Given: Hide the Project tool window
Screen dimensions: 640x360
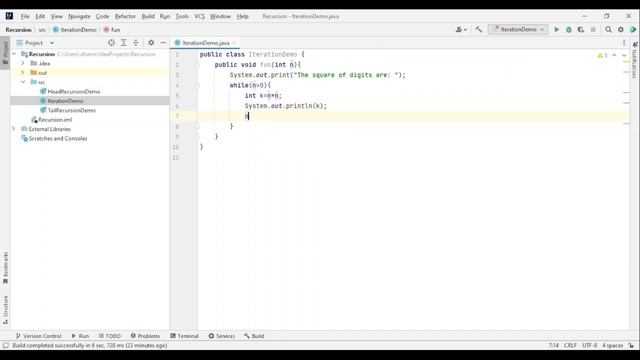Looking at the screenshot, I should pos(163,42).
